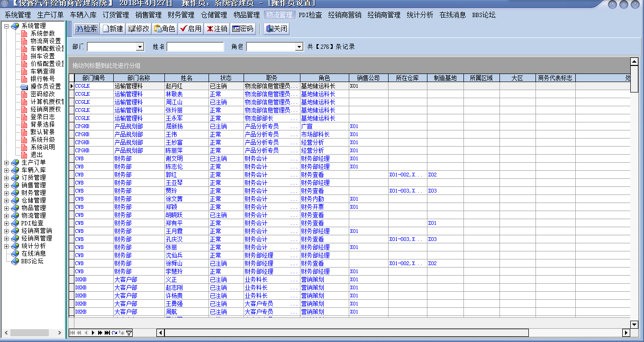The image size is (644, 342).
Task: Open 在线消息 in the tree
Action: point(34,254)
